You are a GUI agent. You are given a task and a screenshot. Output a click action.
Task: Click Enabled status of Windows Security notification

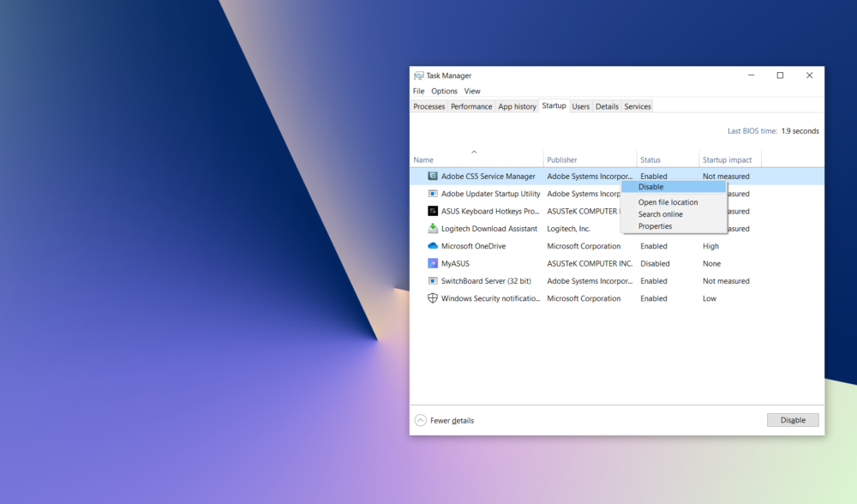(654, 298)
